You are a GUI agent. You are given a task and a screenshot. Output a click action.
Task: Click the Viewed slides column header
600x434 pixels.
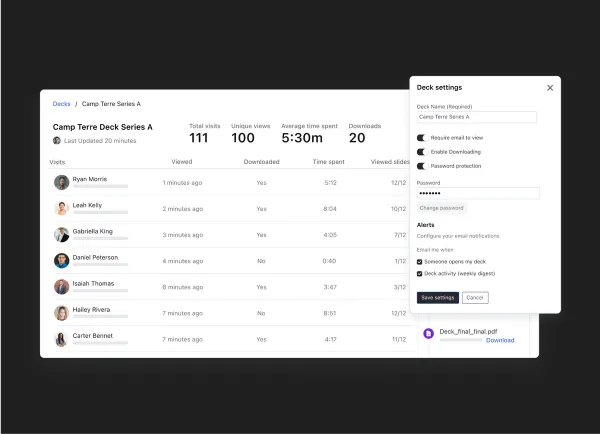390,162
